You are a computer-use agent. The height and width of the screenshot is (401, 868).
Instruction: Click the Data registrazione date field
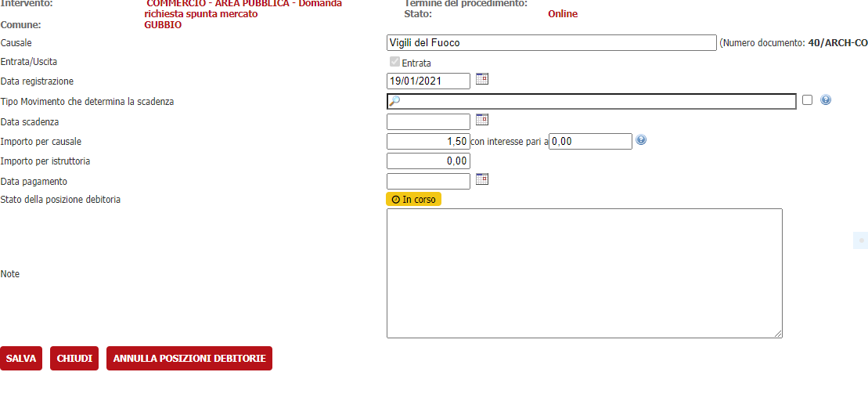(x=428, y=81)
